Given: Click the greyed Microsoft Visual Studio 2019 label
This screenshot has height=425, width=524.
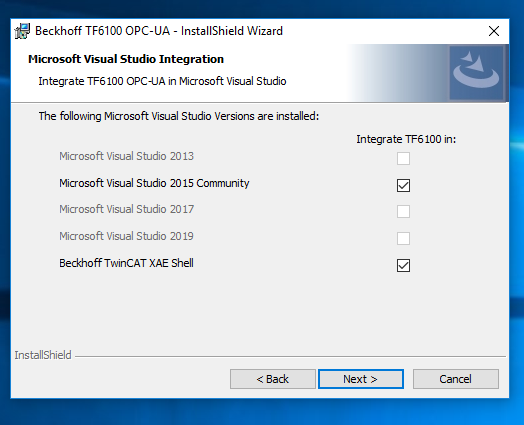Looking at the screenshot, I should [126, 236].
